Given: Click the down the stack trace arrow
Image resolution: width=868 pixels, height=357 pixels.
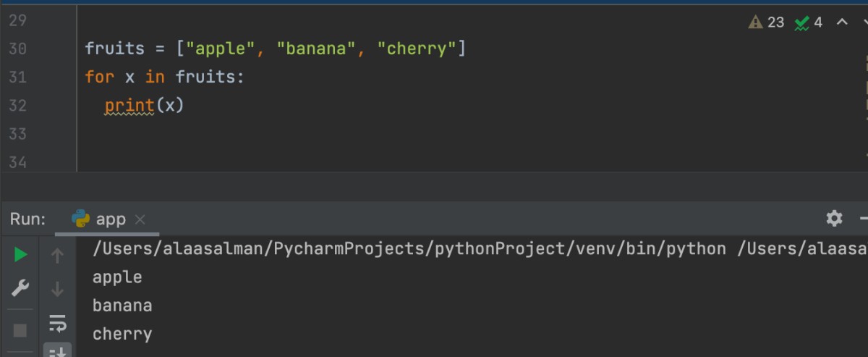Looking at the screenshot, I should click(x=58, y=290).
